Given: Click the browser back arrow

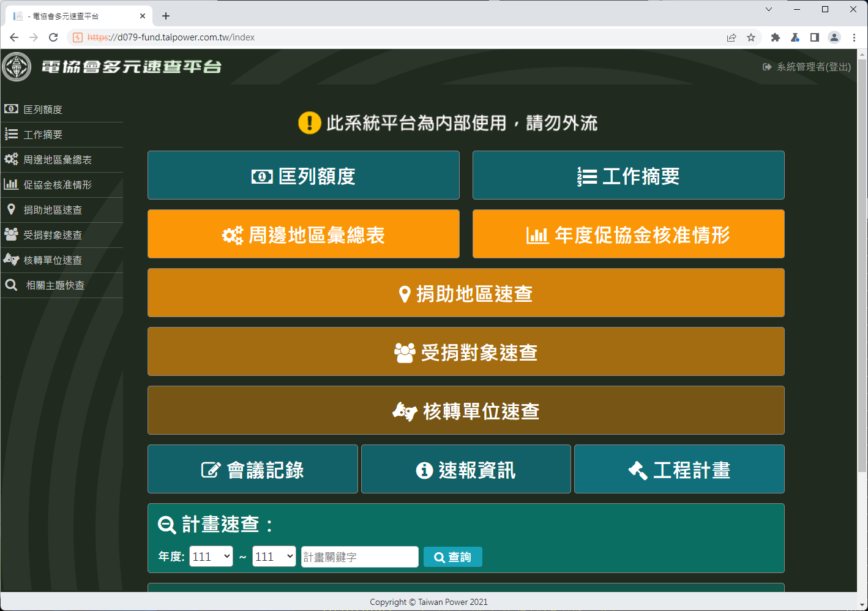Looking at the screenshot, I should pyautogui.click(x=14, y=37).
